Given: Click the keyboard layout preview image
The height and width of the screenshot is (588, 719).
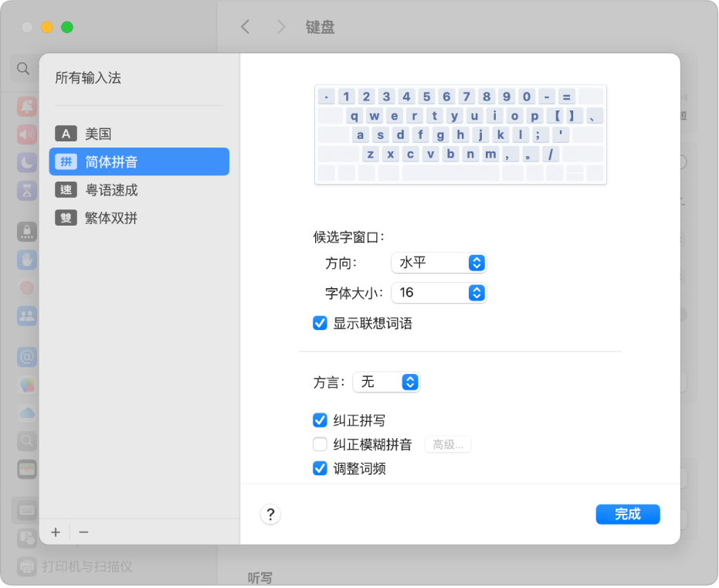Looking at the screenshot, I should pyautogui.click(x=460, y=134).
